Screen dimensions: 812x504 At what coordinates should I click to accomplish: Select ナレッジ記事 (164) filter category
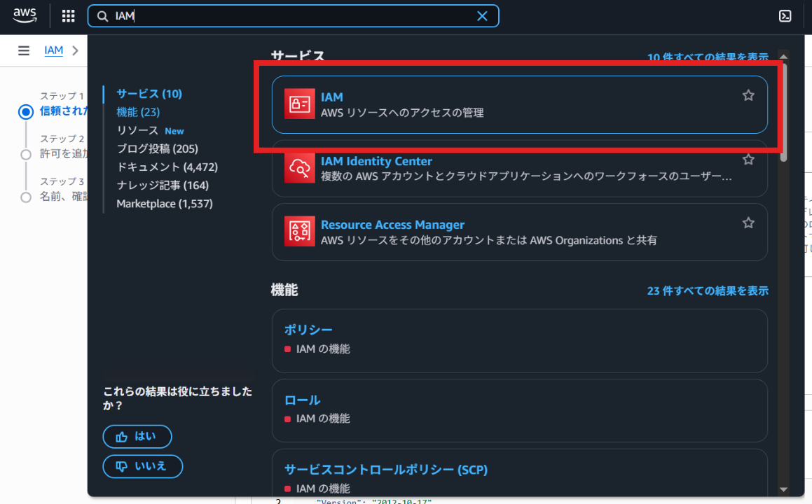tap(163, 185)
